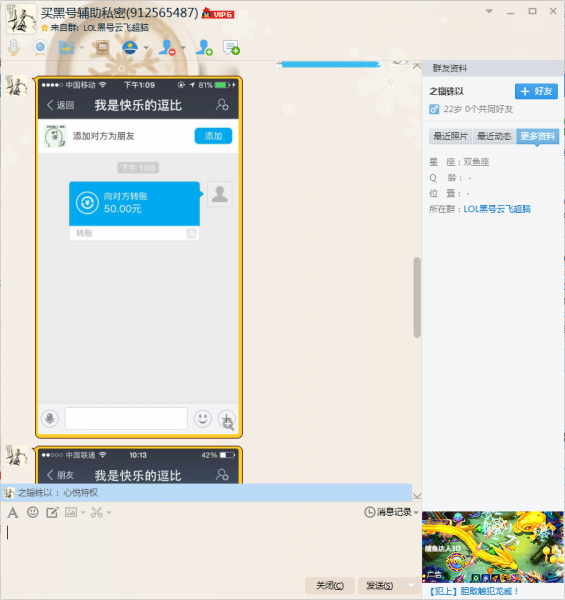Open the font settings A icon
This screenshot has height=600, width=565.
point(13,512)
